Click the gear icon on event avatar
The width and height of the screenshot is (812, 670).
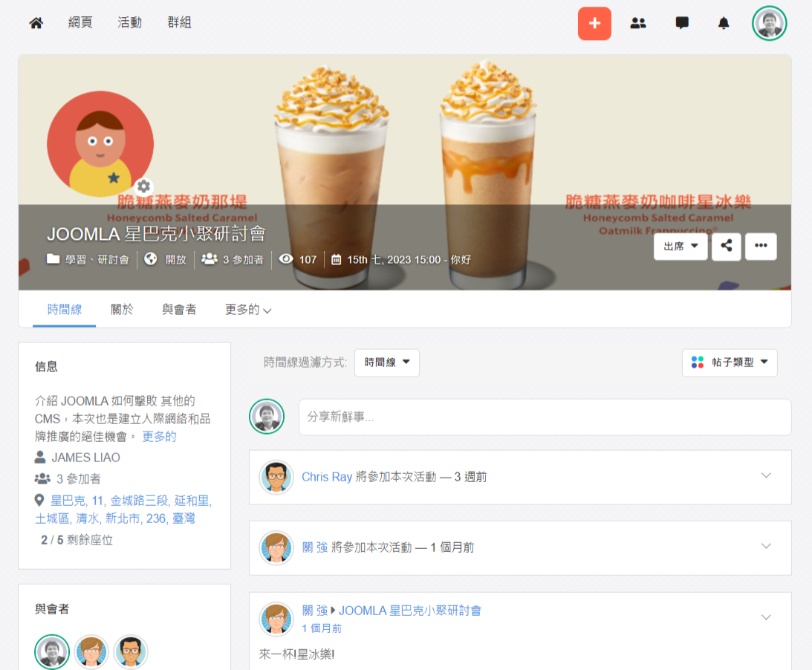pyautogui.click(x=144, y=186)
